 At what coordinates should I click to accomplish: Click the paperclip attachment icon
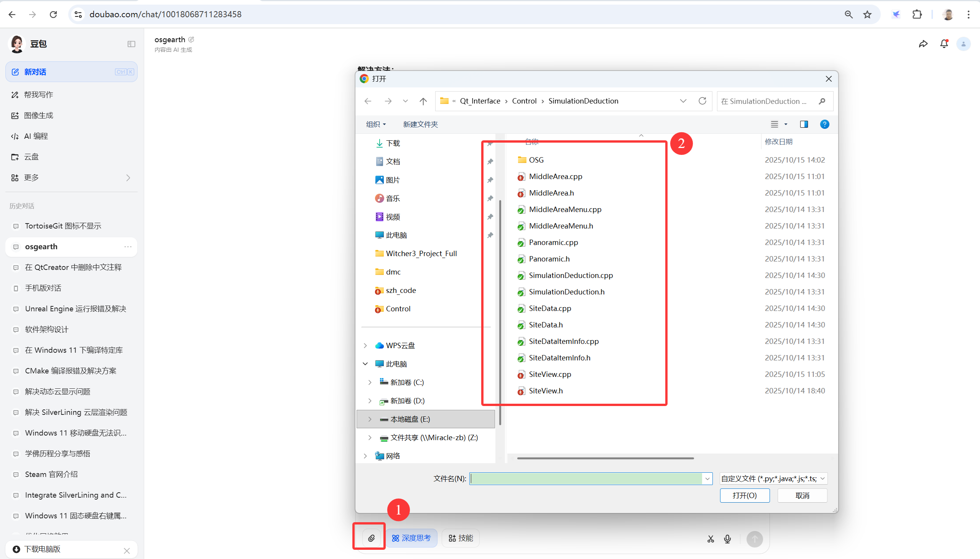pyautogui.click(x=371, y=538)
